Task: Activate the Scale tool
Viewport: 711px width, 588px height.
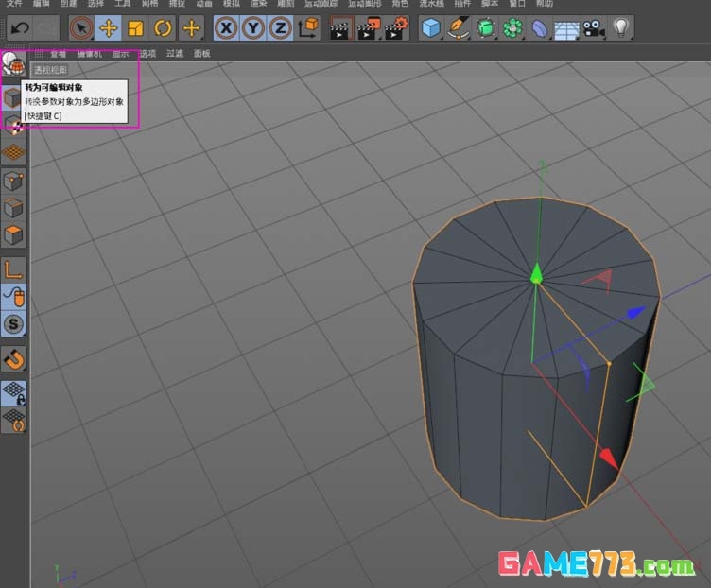Action: pos(135,28)
